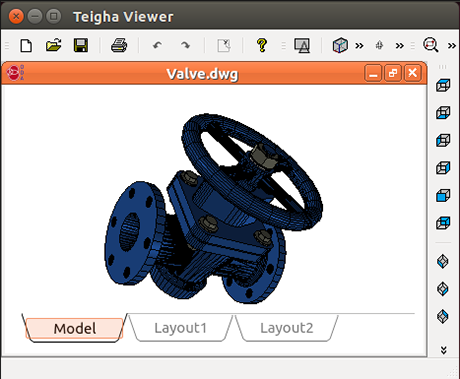Switch to the Layout1 tab
460x379 pixels.
[x=180, y=328]
